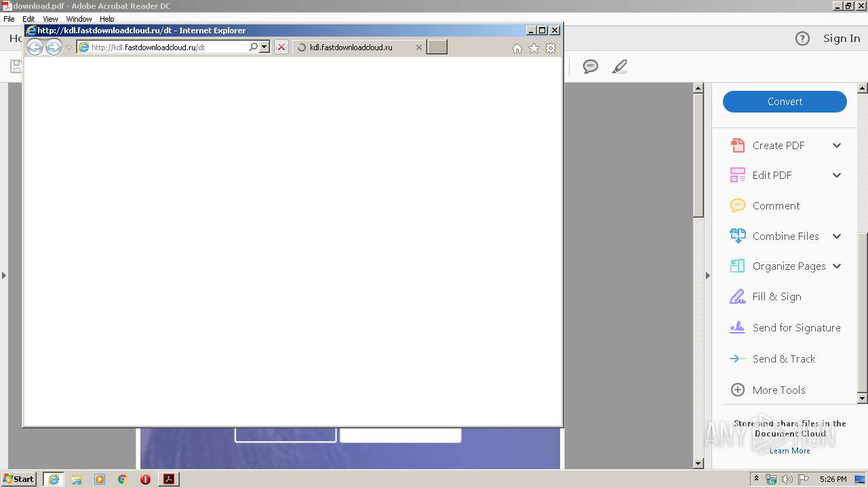Click the Combine Files tool icon
This screenshot has height=488, width=868.
737,236
